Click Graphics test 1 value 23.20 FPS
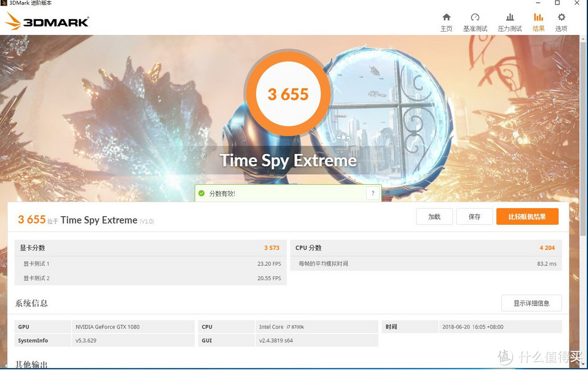The width and height of the screenshot is (588, 371). [269, 264]
